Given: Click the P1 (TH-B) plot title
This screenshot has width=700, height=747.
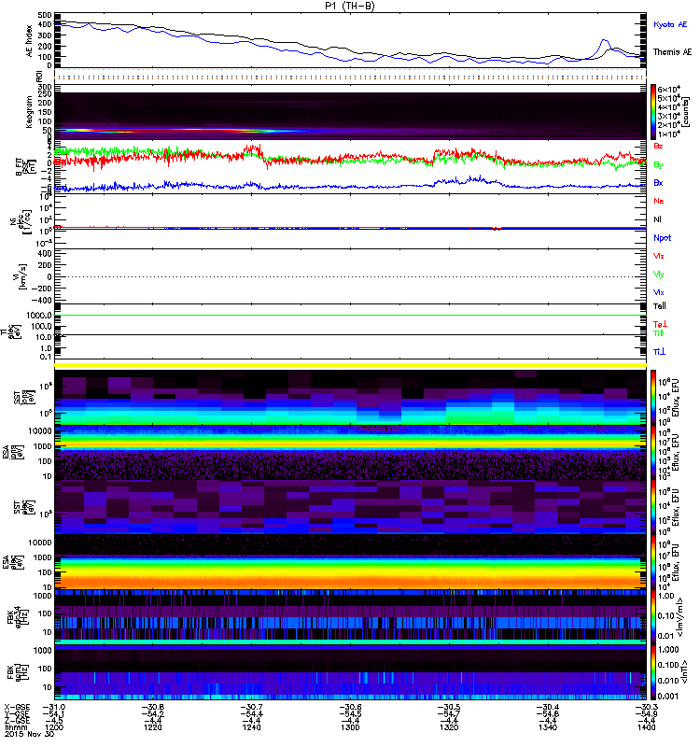Looking at the screenshot, I should pos(351,6).
